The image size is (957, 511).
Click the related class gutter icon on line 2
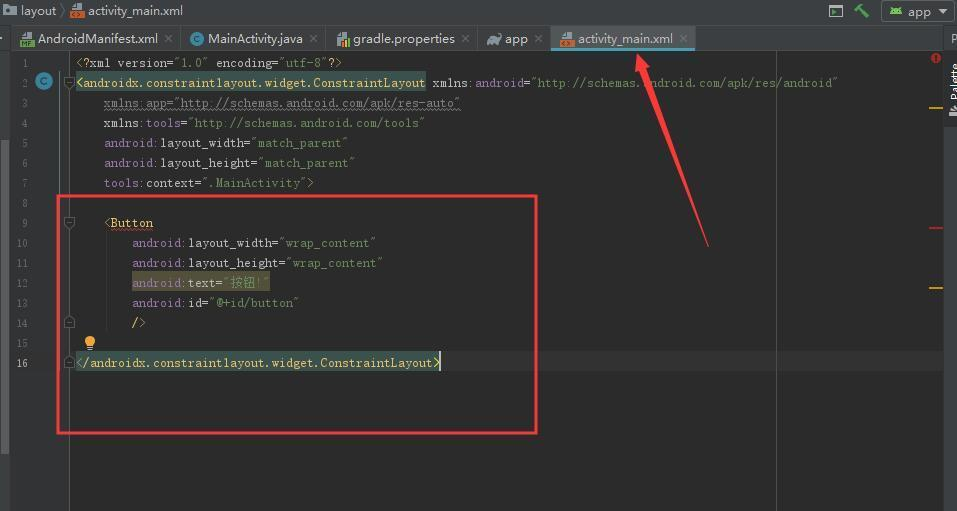44,82
